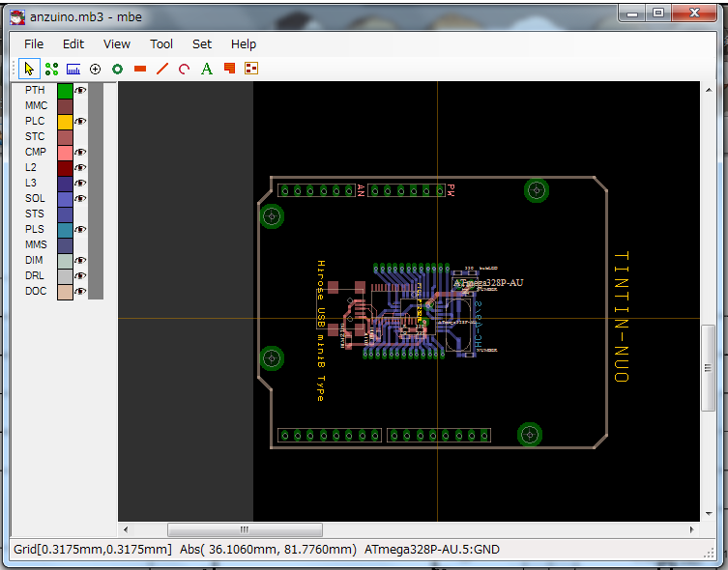Click the vertical scrollbar up arrow

tap(709, 90)
